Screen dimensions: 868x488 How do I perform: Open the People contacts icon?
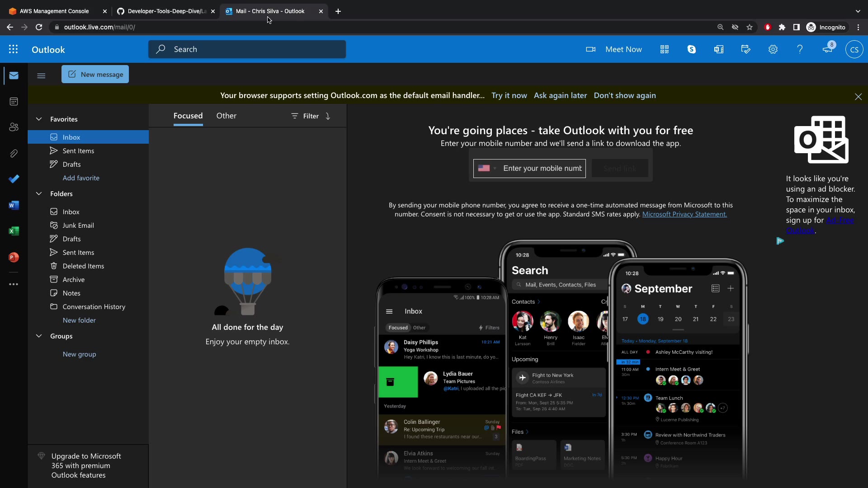click(x=14, y=127)
